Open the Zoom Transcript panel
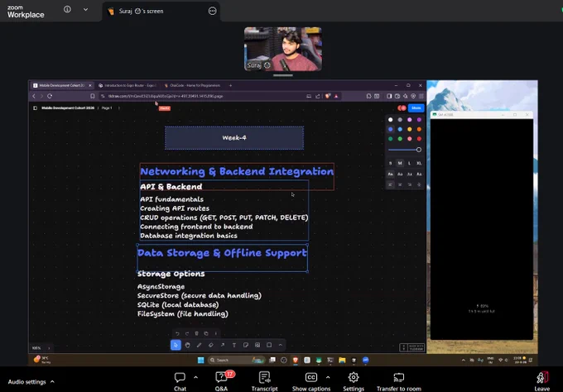The height and width of the screenshot is (392, 563). click(x=265, y=381)
